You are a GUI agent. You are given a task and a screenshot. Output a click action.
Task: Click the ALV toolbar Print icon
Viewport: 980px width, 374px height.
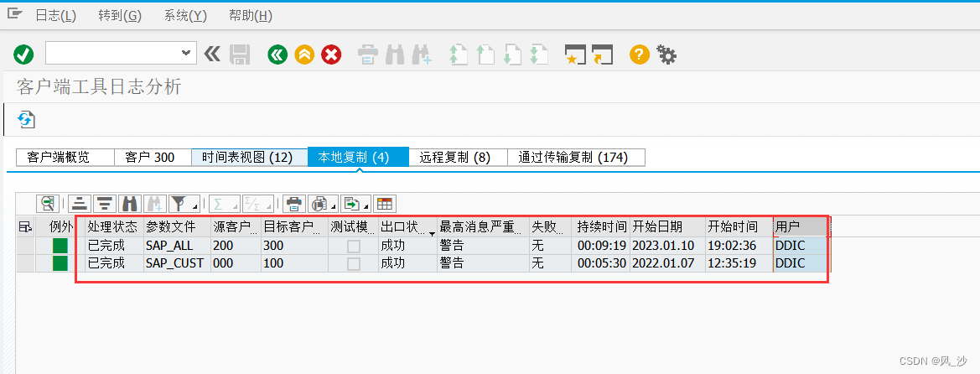pyautogui.click(x=295, y=203)
